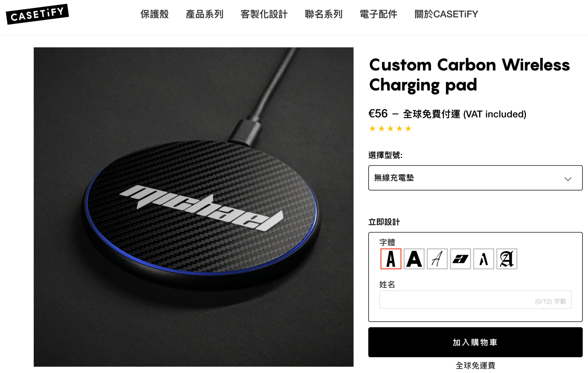Image resolution: width=588 pixels, height=373 pixels.
Task: Go to the 客製化設計 menu item
Action: [x=264, y=14]
